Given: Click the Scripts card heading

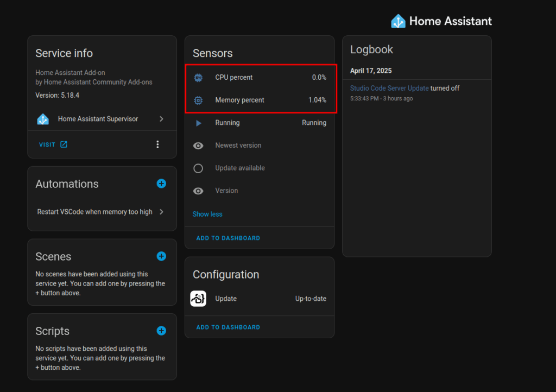Looking at the screenshot, I should click(53, 331).
